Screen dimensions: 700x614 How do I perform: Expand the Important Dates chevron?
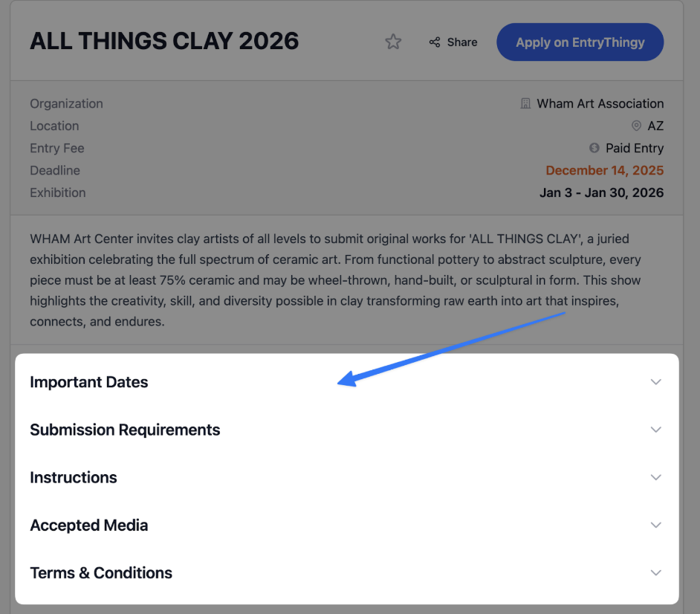655,382
